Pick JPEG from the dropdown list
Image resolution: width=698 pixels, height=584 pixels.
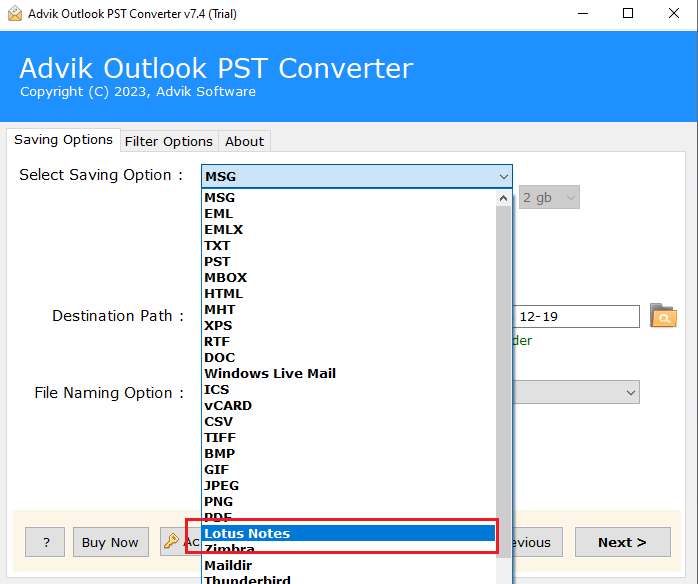pos(349,486)
